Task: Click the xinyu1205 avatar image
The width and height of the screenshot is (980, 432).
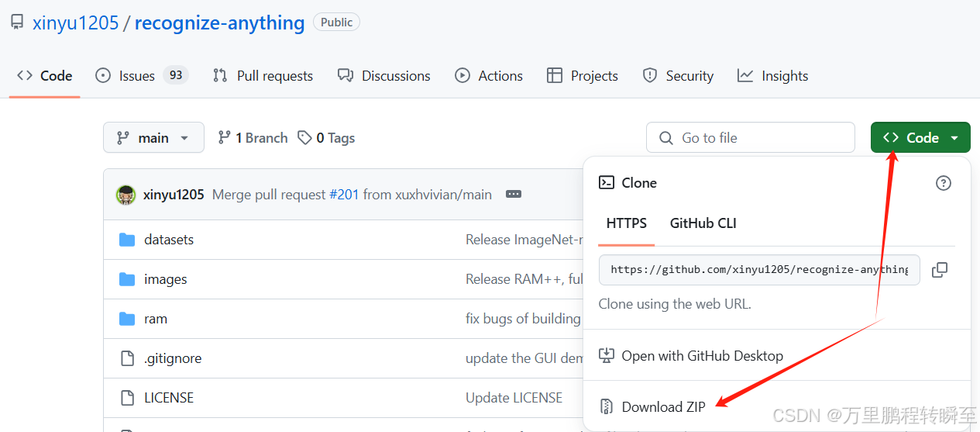Action: [x=126, y=195]
